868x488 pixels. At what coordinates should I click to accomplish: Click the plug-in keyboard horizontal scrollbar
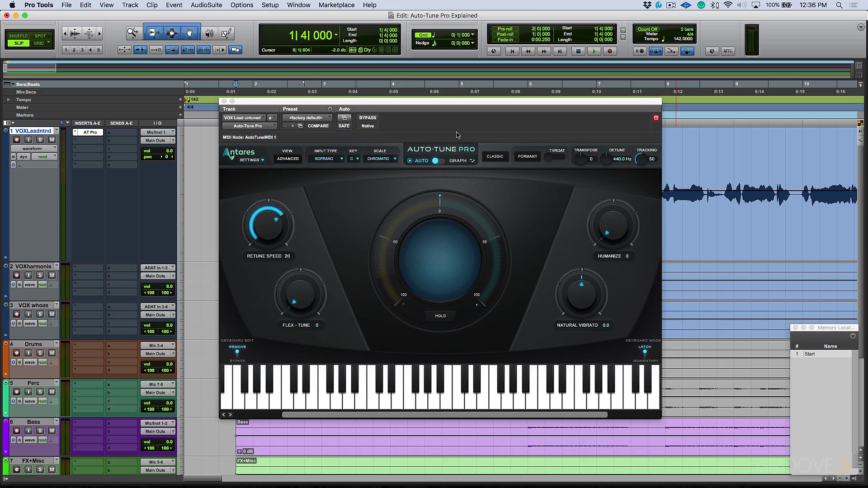click(444, 414)
